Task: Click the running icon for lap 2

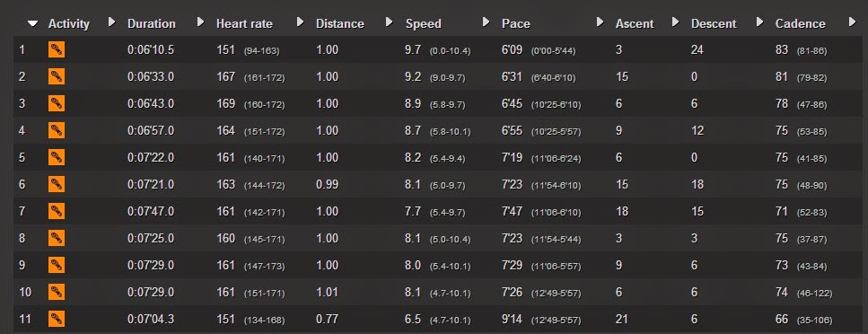Action: [x=56, y=76]
